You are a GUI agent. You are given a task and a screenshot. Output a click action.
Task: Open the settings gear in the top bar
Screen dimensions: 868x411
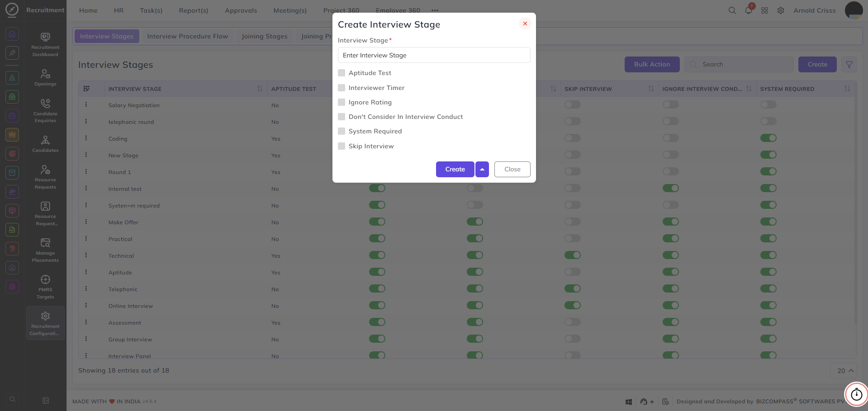tap(781, 10)
